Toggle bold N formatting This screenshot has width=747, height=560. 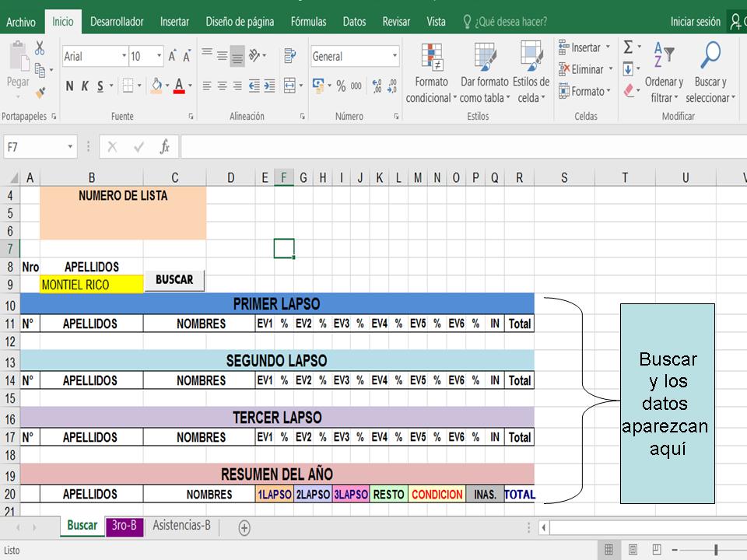coord(69,86)
